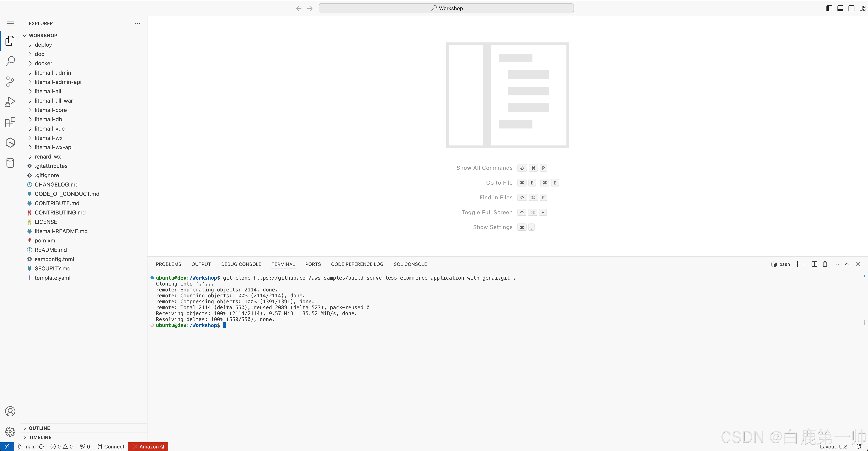
Task: Toggle the primary sidebar visibility
Action: click(x=829, y=8)
